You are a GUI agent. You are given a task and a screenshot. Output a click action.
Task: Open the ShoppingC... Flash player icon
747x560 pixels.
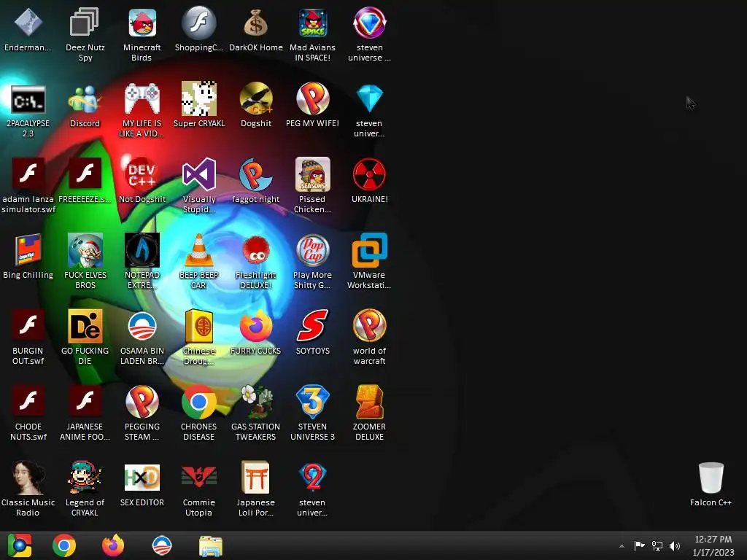pos(198,23)
